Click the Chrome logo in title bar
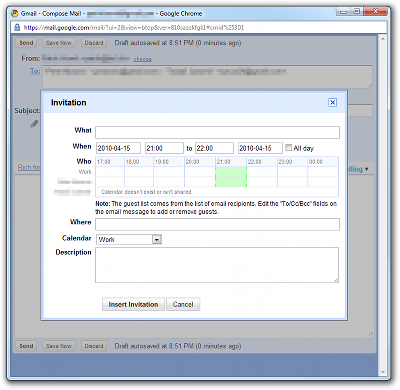The image size is (400, 390). (x=14, y=13)
